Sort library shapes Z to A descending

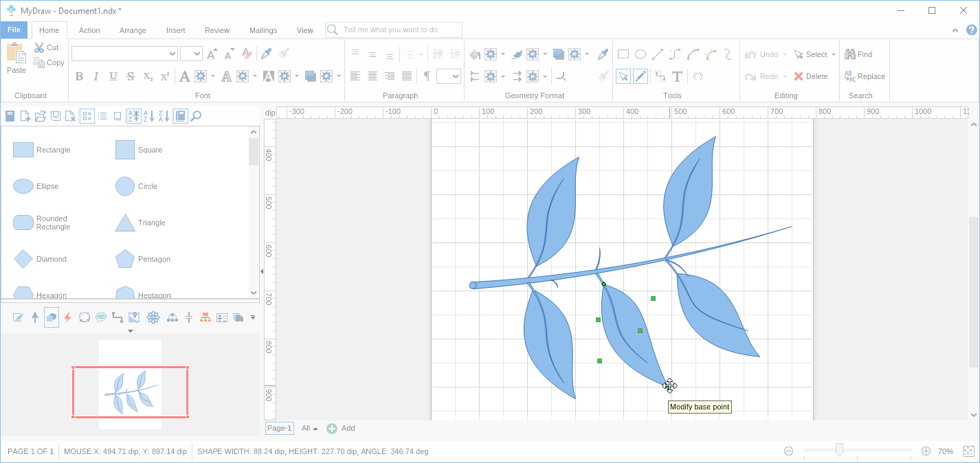(164, 116)
